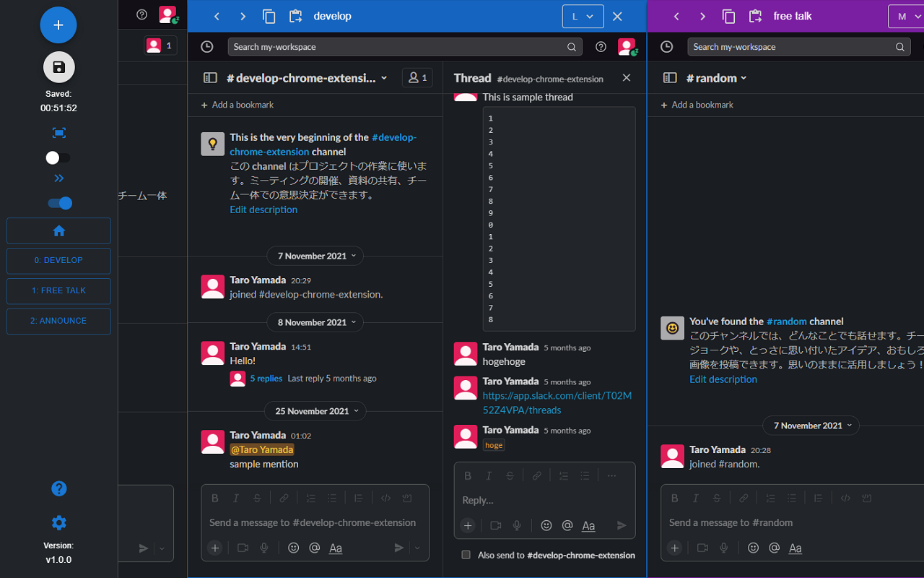Click bold formatting in thread reply box
Viewport: 924px width, 578px height.
pyautogui.click(x=468, y=475)
